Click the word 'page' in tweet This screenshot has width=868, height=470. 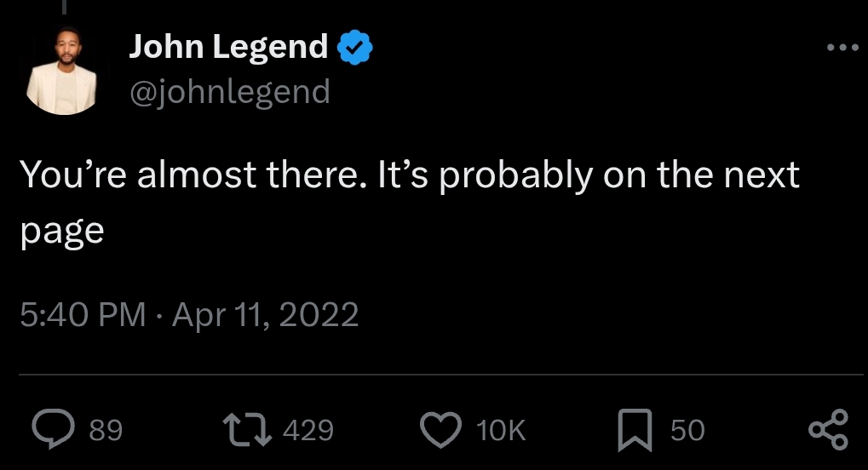click(61, 232)
